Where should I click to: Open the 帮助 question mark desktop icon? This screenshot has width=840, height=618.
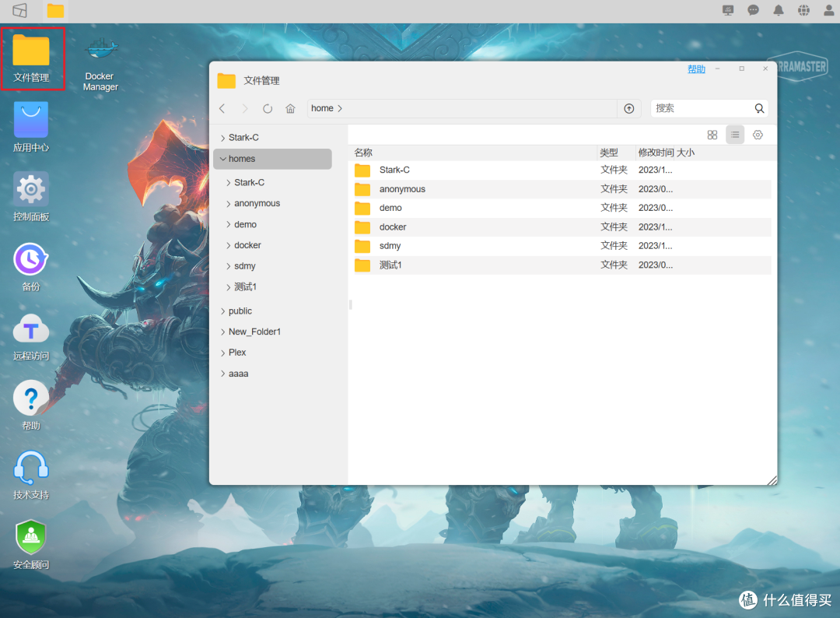[x=31, y=406]
